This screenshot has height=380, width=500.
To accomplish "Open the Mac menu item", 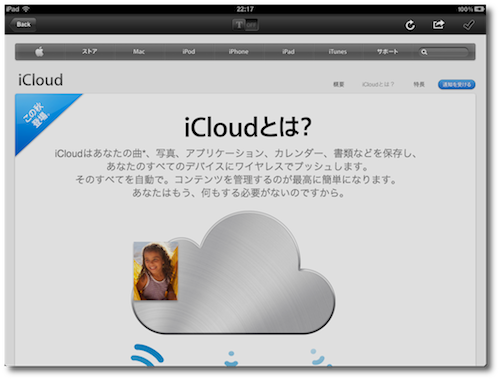I will coord(139,52).
